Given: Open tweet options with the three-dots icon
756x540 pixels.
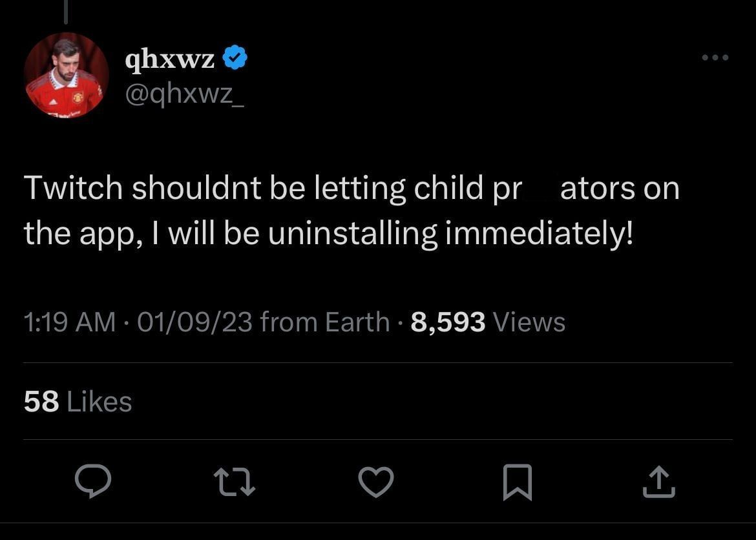Looking at the screenshot, I should (713, 57).
